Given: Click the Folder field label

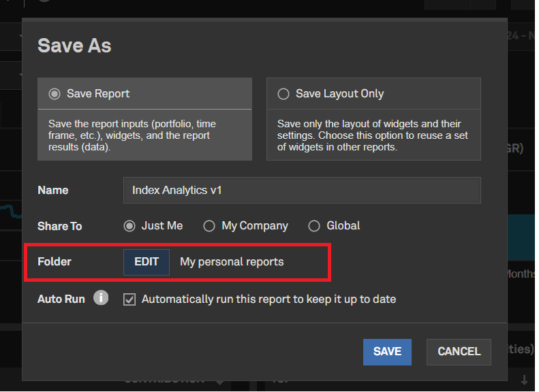Looking at the screenshot, I should pos(55,262).
